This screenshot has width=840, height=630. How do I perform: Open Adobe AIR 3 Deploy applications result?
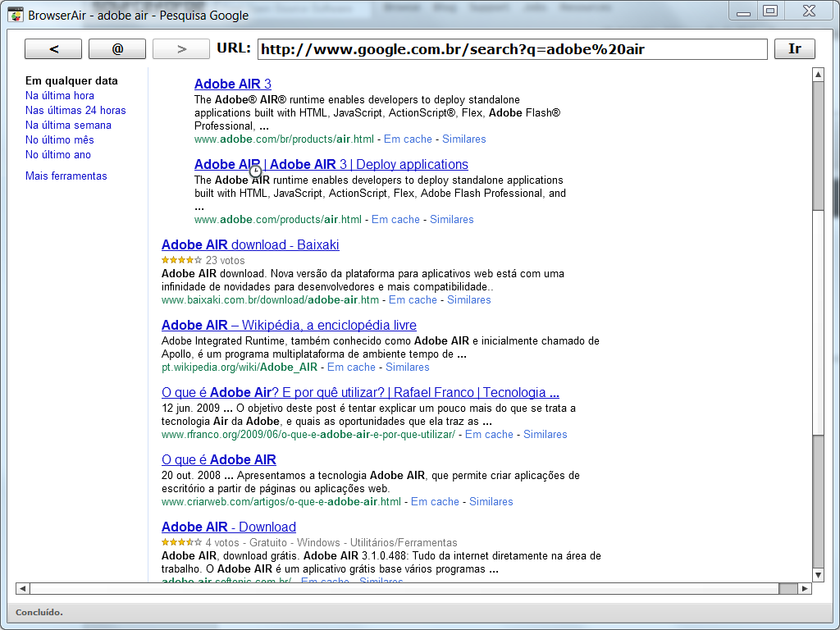pyautogui.click(x=331, y=164)
